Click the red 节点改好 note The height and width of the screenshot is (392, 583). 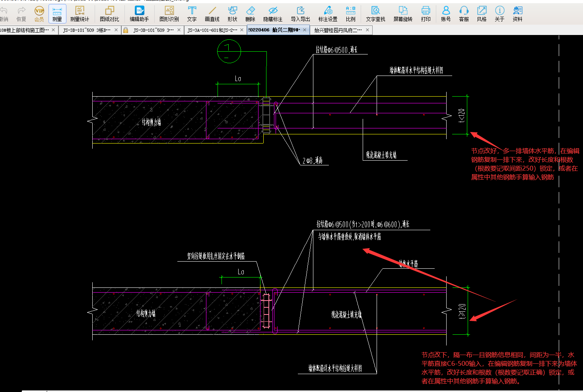click(525, 164)
